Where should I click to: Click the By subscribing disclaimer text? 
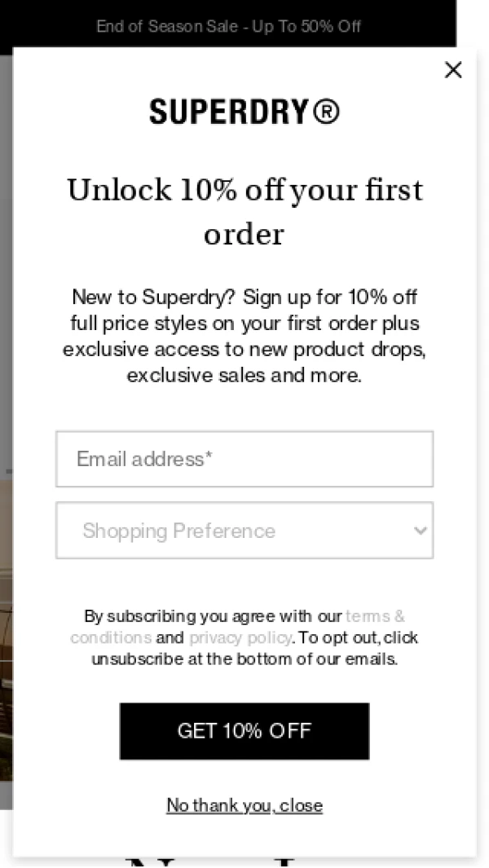[x=244, y=637]
